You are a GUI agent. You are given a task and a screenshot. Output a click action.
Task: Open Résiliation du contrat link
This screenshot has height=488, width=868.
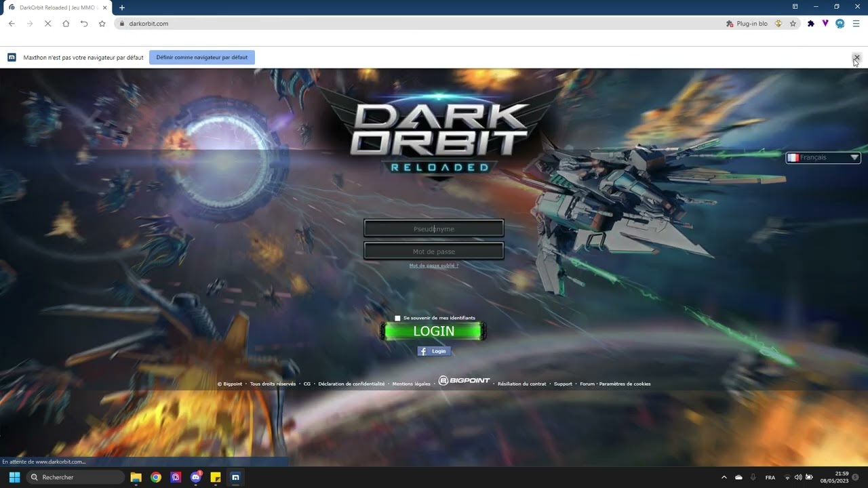(x=522, y=384)
